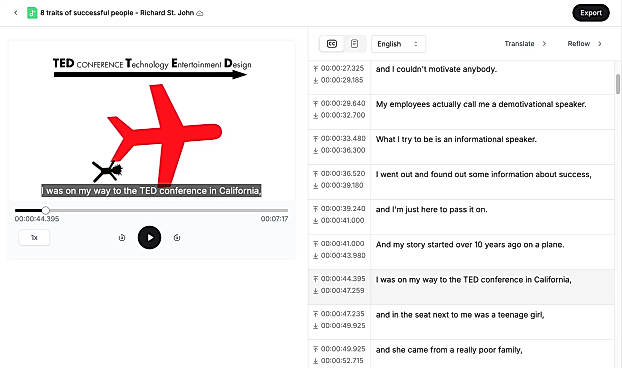Click the video progress slider handle
Screen dimensions: 622x368
click(x=46, y=210)
